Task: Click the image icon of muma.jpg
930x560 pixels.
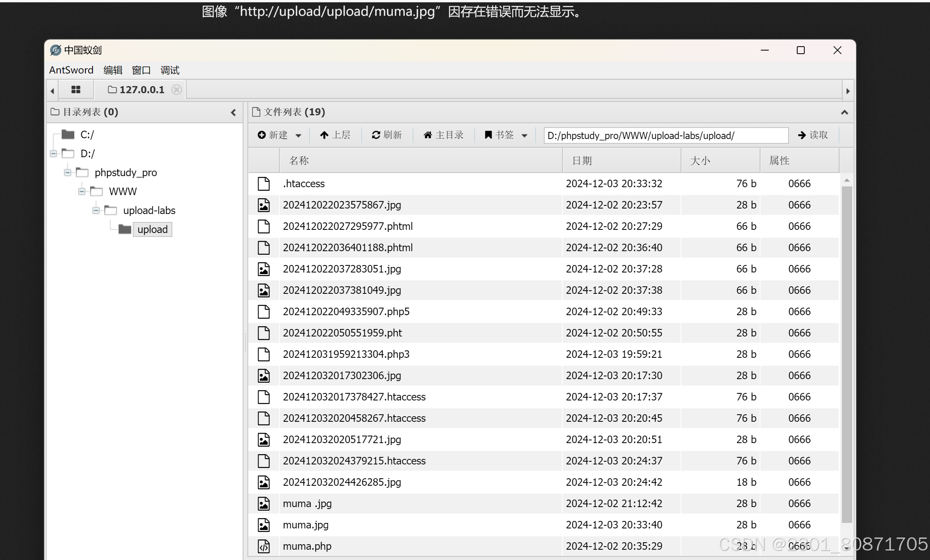Action: tap(264, 524)
